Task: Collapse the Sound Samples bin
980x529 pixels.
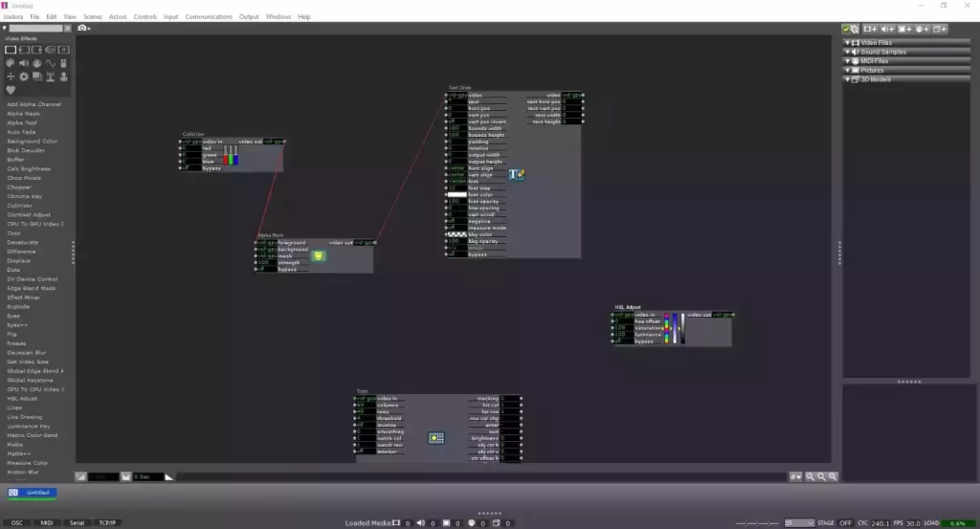Action: pos(848,52)
